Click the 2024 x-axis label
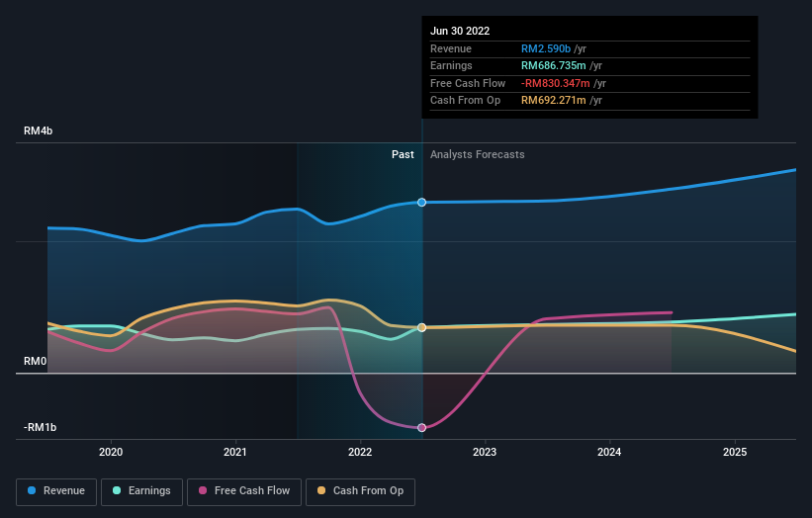The image size is (812, 518). (609, 453)
